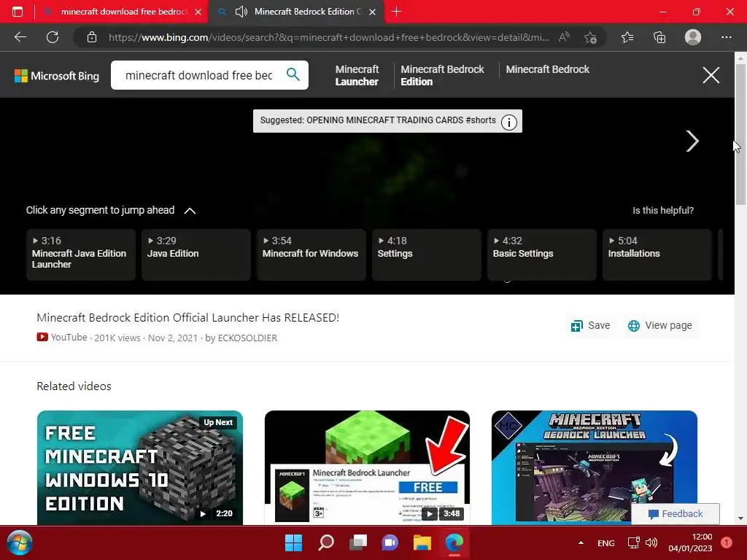Click the browser back arrow
The width and height of the screenshot is (747, 560).
20,37
